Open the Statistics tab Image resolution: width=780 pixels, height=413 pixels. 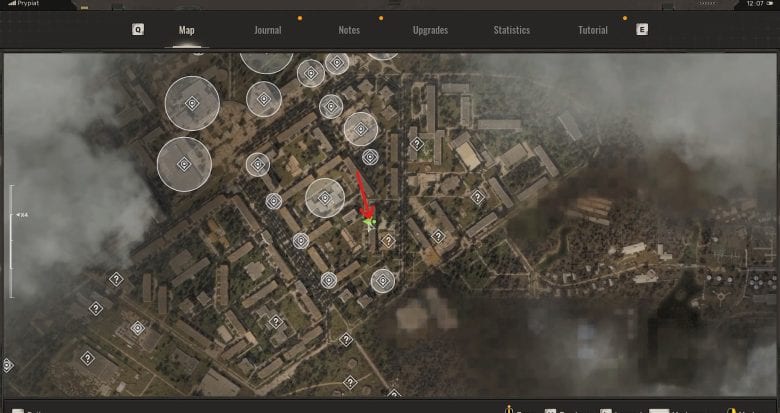tap(511, 30)
